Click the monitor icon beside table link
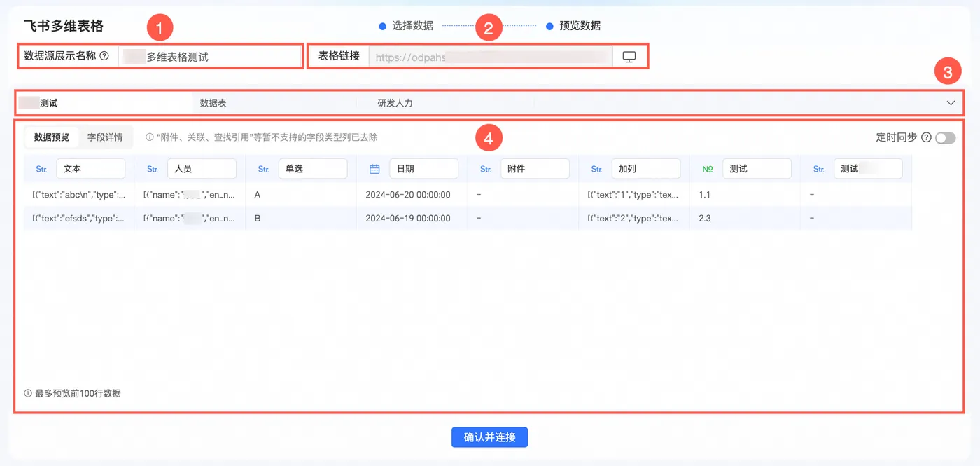Viewport: 980px width, 466px height. pyautogui.click(x=629, y=57)
